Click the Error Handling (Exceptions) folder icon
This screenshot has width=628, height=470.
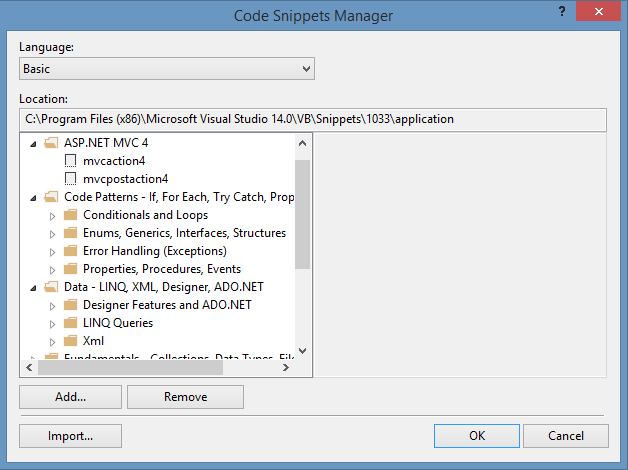click(x=70, y=251)
